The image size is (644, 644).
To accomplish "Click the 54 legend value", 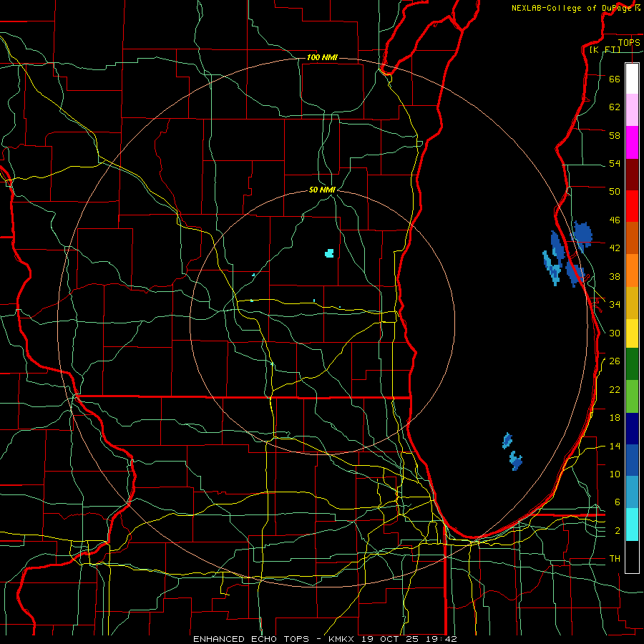I will (x=615, y=163).
